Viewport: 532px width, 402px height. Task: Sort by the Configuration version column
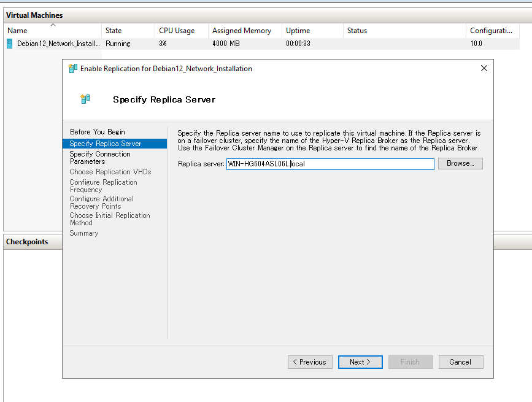click(493, 31)
